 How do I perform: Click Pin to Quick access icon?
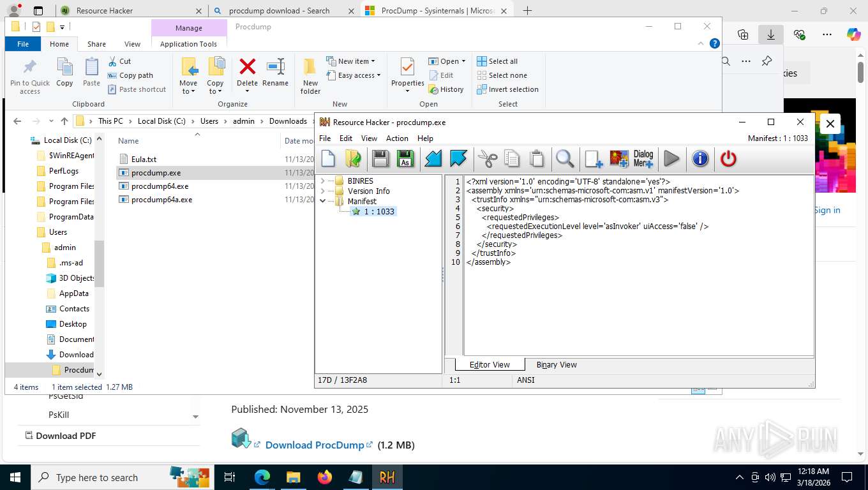(x=30, y=66)
